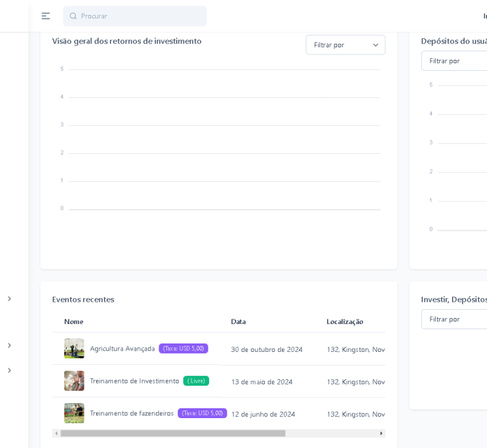
Task: Click the green Livre badge
Action: (196, 380)
